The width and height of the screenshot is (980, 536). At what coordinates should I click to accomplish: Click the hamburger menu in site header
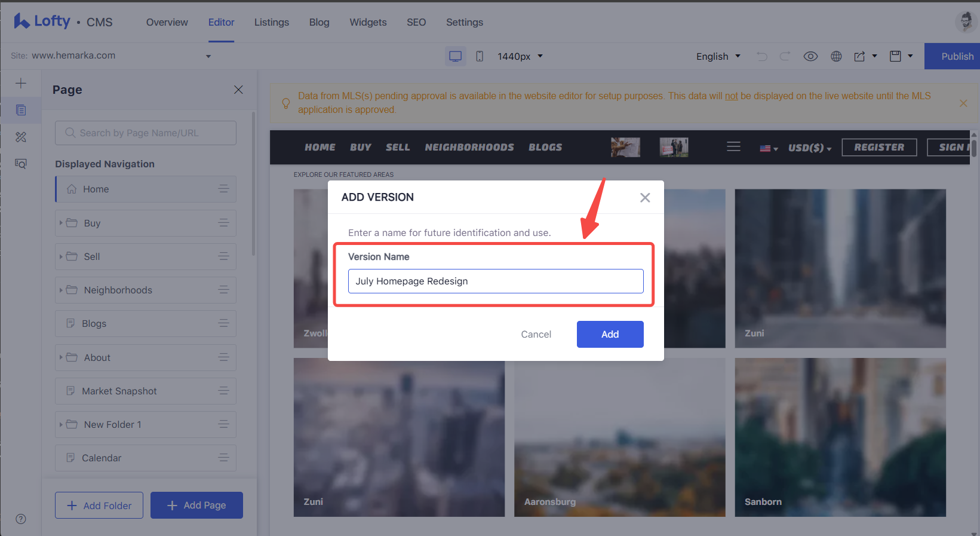(x=733, y=147)
